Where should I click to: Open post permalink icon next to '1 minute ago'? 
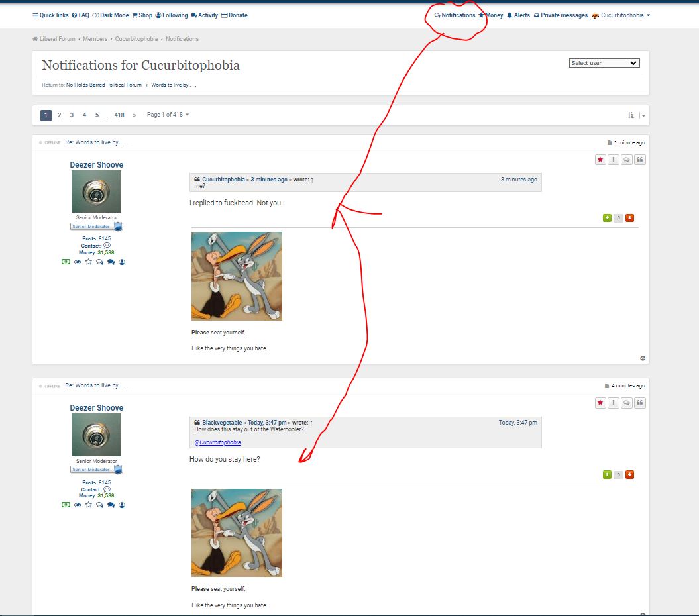pyautogui.click(x=610, y=142)
